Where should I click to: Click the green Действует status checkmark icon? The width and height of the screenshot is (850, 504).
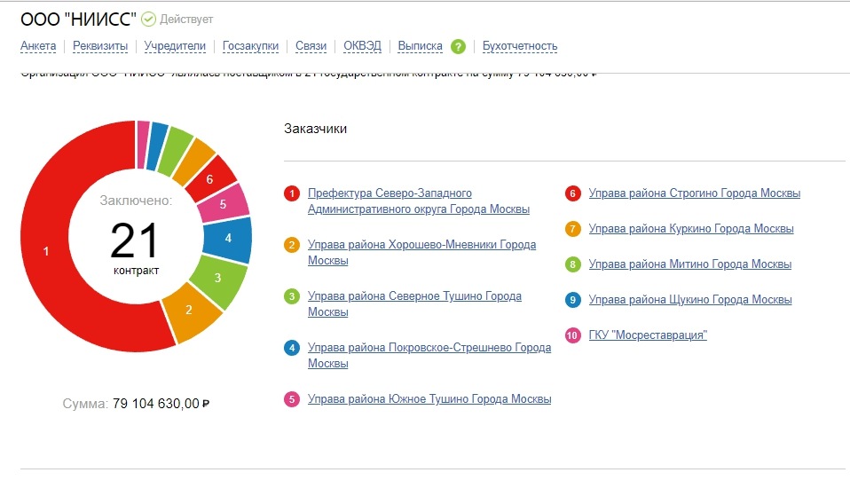click(148, 20)
